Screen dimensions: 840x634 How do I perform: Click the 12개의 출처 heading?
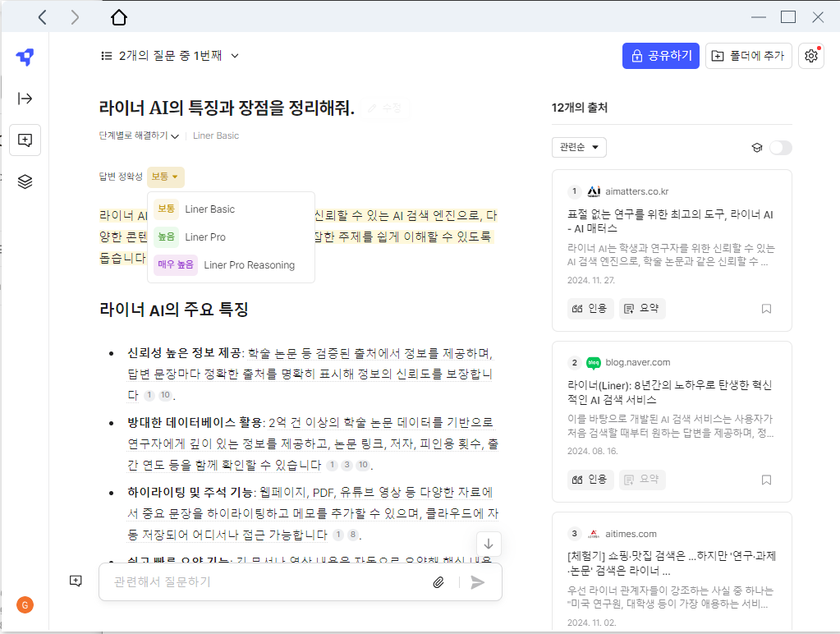click(x=580, y=108)
